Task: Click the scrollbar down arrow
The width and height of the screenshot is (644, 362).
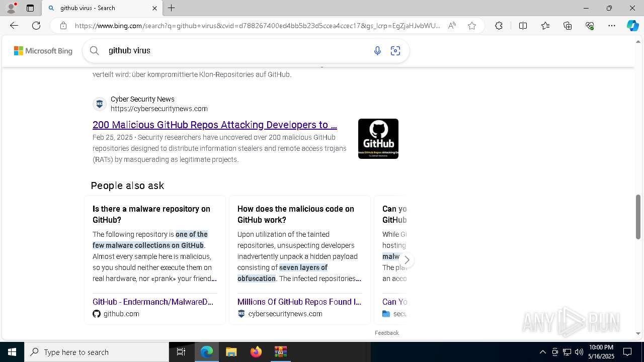Action: pos(638,333)
